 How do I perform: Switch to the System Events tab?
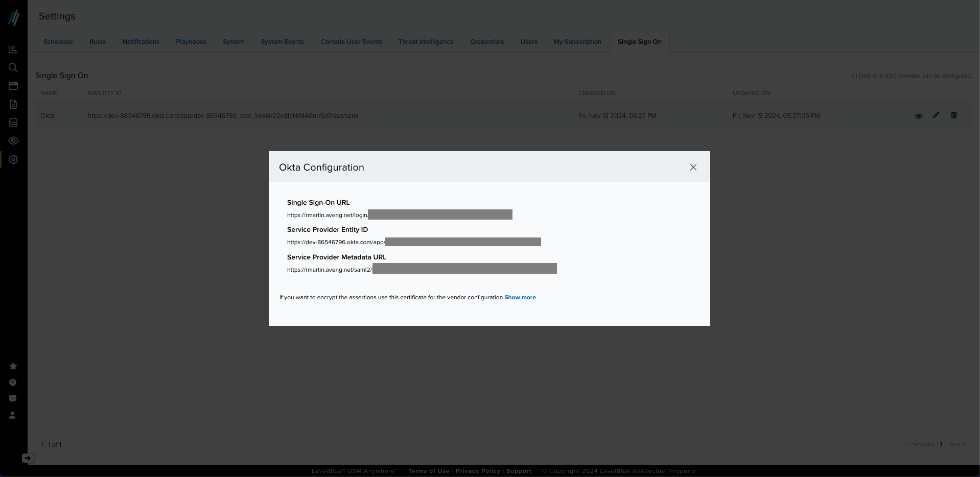coord(283,42)
